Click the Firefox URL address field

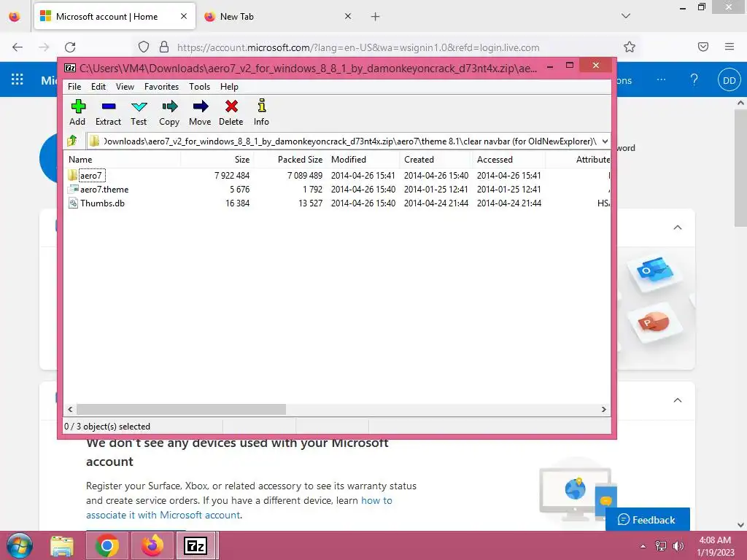[357, 47]
